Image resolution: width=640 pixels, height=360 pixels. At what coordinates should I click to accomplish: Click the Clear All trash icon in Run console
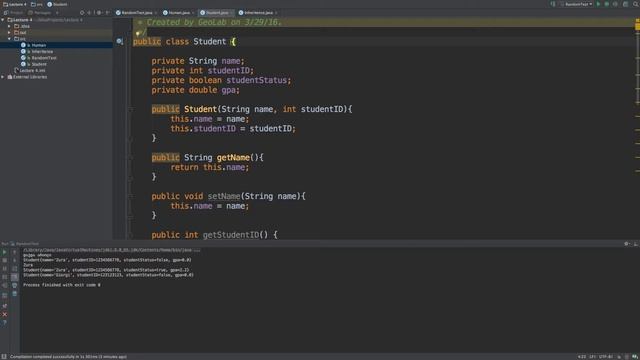(x=15, y=293)
